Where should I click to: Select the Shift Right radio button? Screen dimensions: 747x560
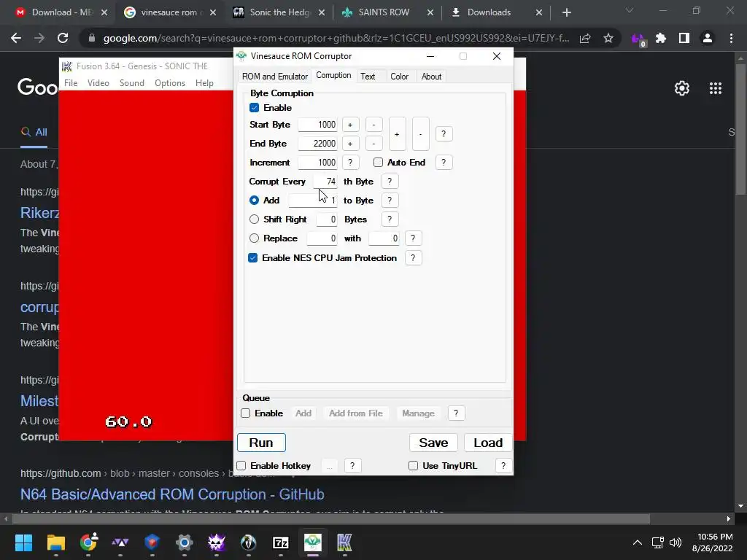pos(255,219)
